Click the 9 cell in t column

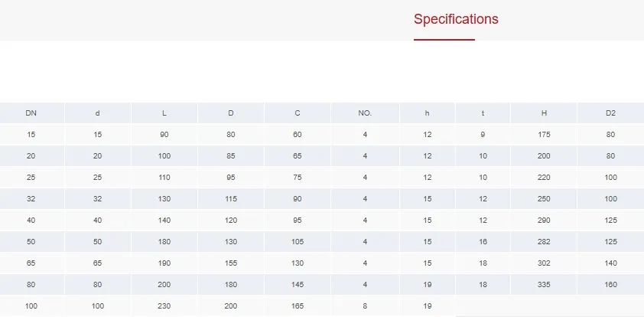[x=483, y=135]
